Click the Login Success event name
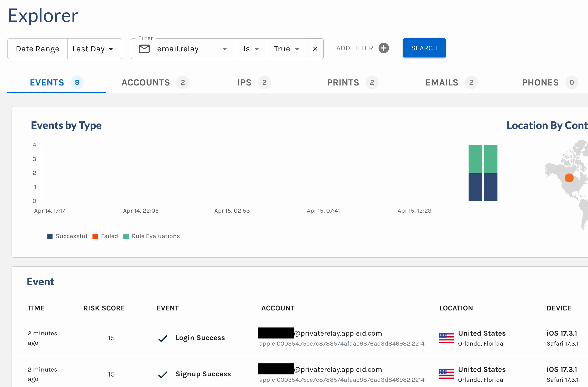 (200, 338)
